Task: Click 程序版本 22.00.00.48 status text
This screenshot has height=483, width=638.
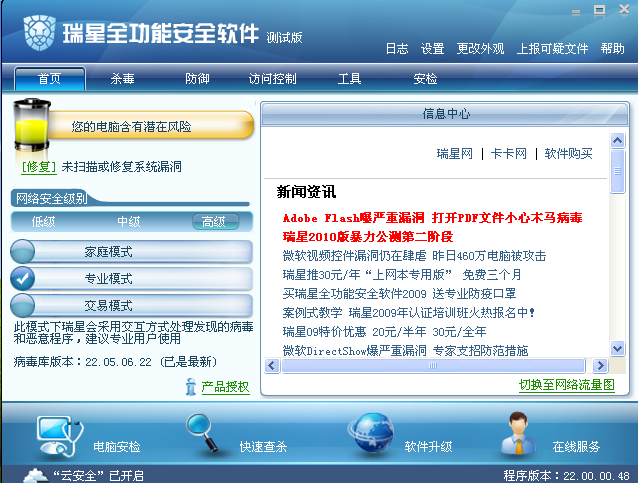Action: coord(566,476)
